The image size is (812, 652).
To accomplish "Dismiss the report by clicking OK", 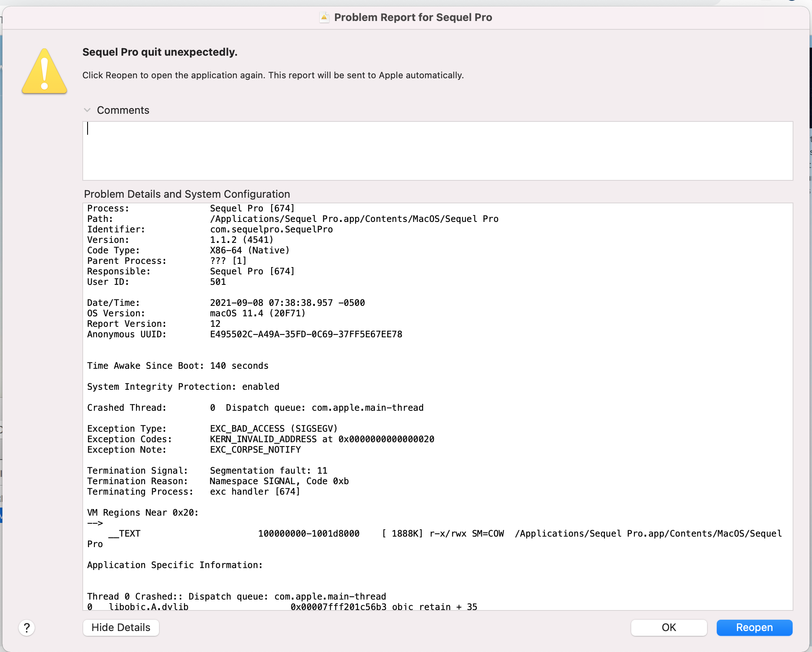I will click(x=668, y=627).
